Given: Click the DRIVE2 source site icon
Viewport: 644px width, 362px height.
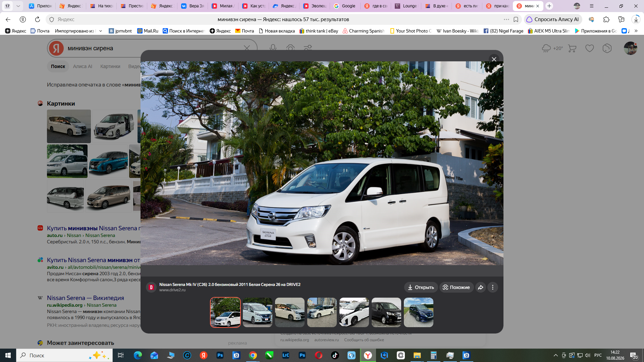Looking at the screenshot, I should pos(151,287).
